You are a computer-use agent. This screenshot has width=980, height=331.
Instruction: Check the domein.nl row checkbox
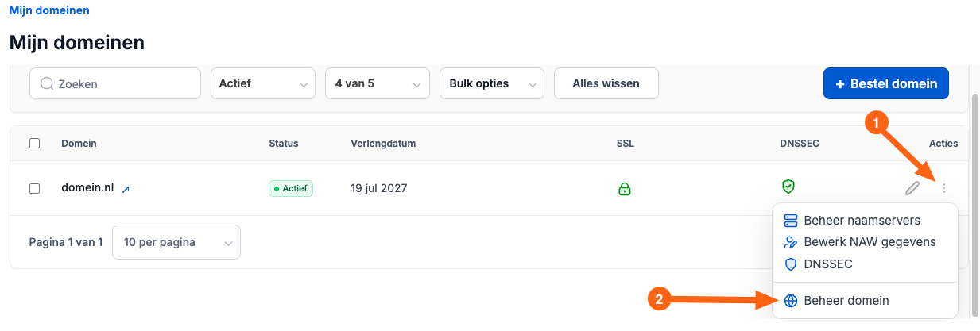(34, 189)
